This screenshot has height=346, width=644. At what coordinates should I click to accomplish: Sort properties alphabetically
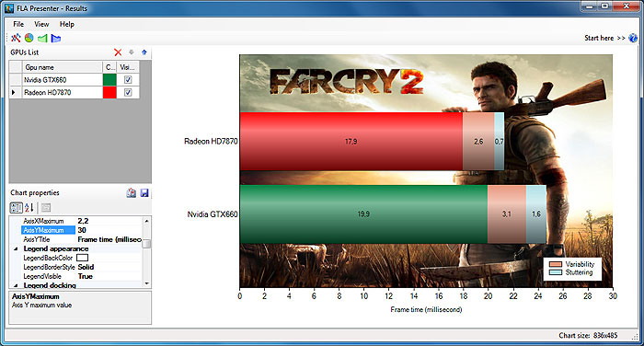click(29, 208)
